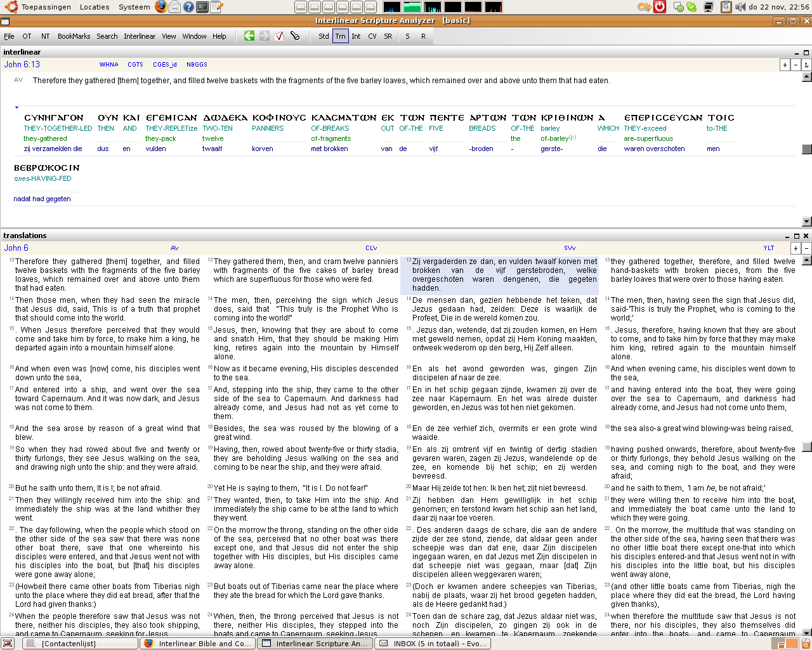Click the translations pane scrollbar down arrow
Image resolution: width=812 pixels, height=650 pixels.
click(807, 632)
